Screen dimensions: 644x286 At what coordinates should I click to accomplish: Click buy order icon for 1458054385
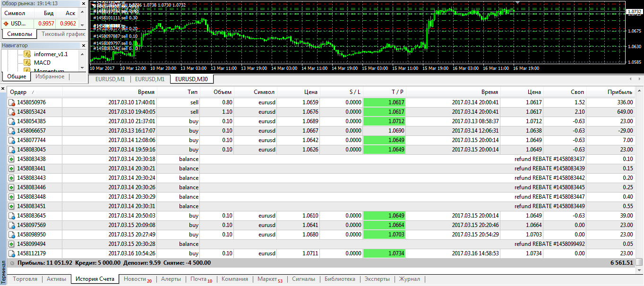(x=12, y=121)
